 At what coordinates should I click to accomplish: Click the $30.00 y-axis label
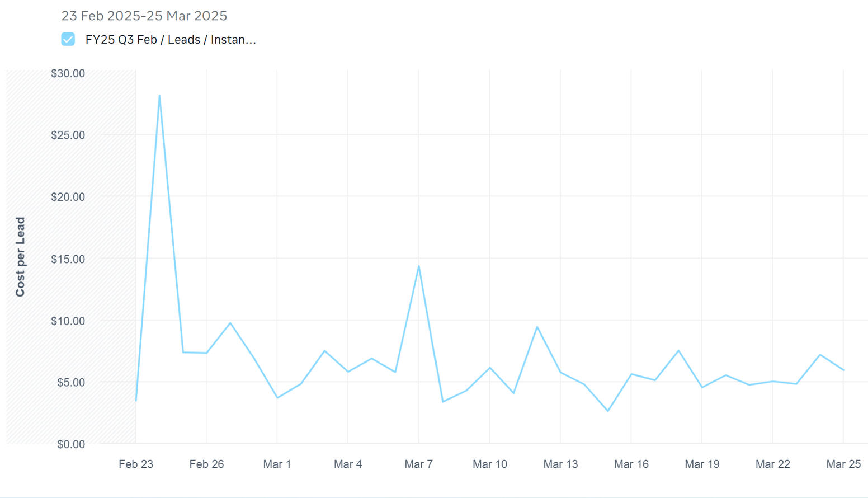(68, 73)
